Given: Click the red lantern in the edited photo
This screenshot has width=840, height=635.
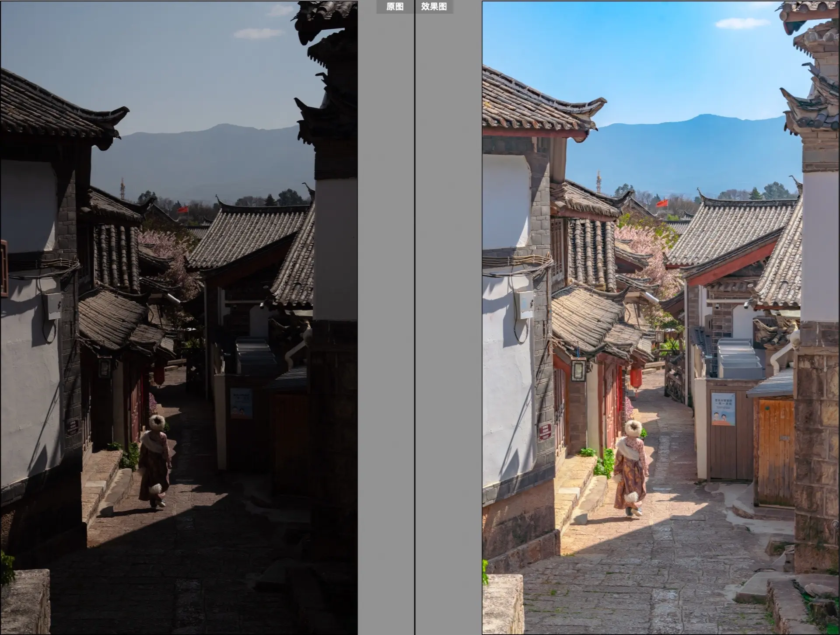Looking at the screenshot, I should pyautogui.click(x=636, y=377).
